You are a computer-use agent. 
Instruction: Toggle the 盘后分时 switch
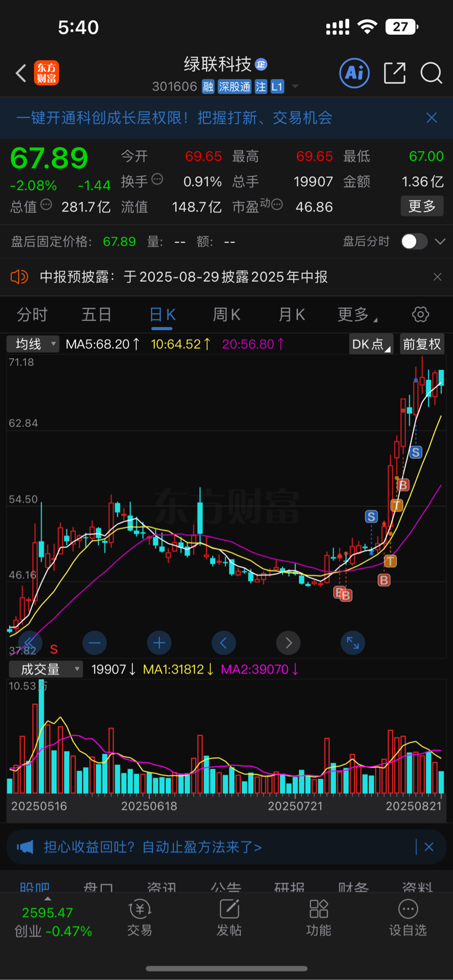click(x=414, y=241)
